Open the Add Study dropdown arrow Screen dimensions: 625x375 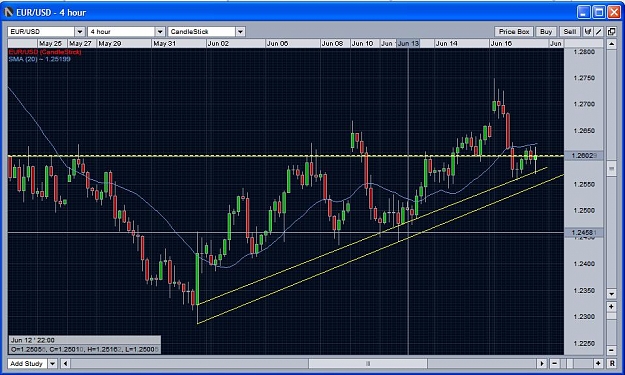point(53,363)
